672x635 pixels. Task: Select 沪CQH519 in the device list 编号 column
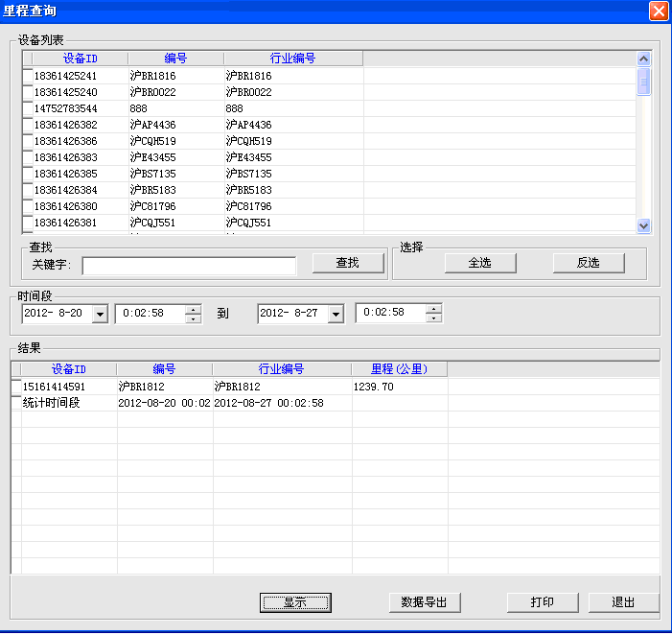[153, 141]
